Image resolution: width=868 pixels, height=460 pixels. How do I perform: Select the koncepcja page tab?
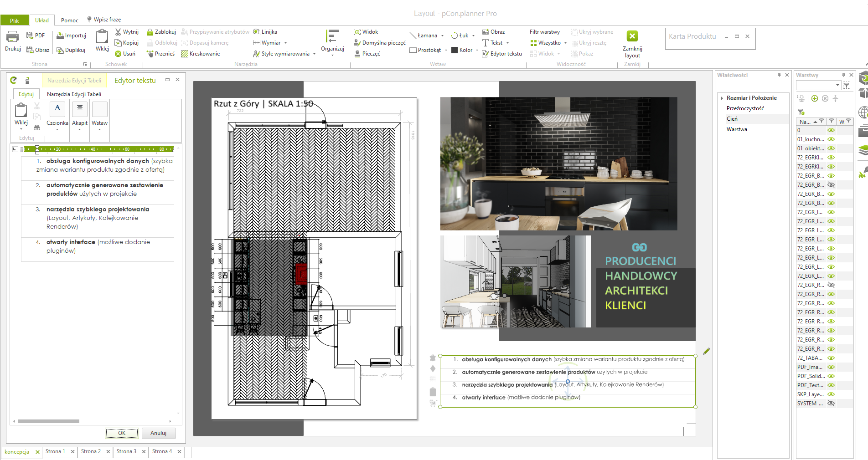17,452
